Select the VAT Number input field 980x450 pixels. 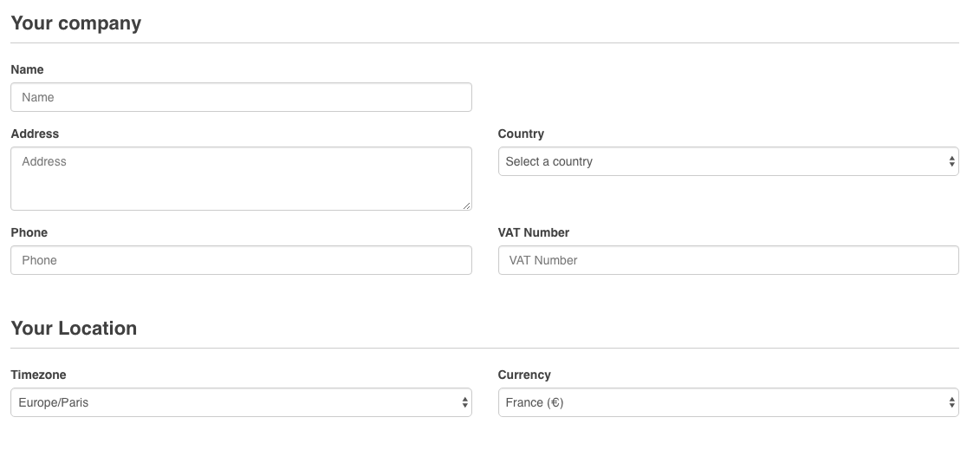coord(728,260)
